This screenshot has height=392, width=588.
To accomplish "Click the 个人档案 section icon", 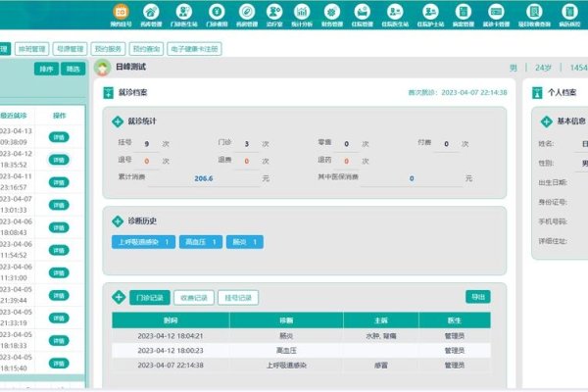I will click(x=537, y=93).
